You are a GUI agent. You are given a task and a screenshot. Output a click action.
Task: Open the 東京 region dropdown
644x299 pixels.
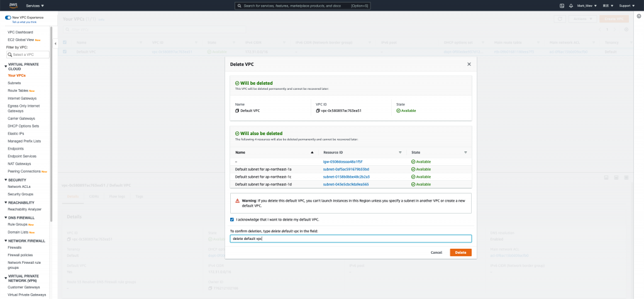[x=608, y=6]
